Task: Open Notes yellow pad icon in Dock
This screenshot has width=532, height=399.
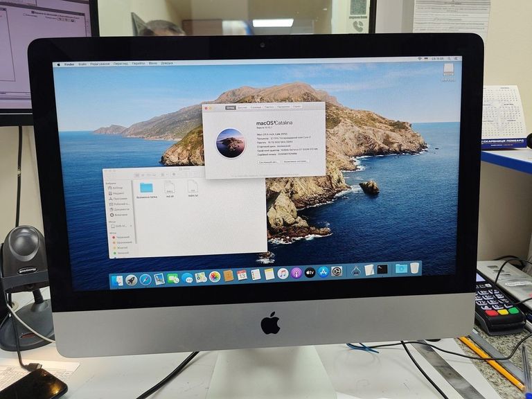Action: (269, 274)
